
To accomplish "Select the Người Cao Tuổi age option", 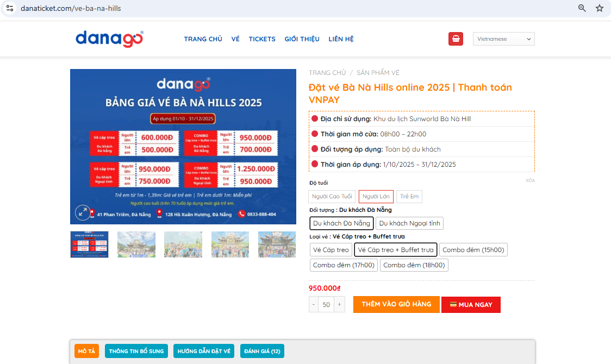I will click(x=332, y=197).
